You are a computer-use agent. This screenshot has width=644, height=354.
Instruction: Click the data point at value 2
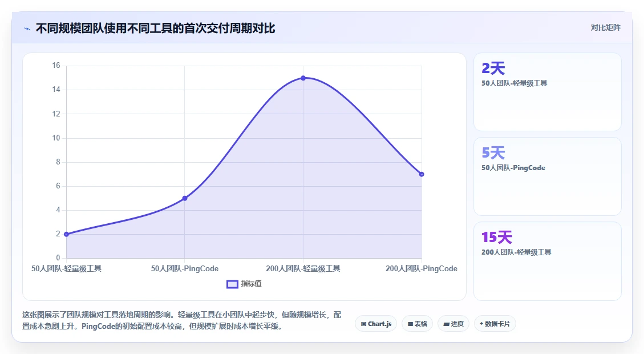67,234
